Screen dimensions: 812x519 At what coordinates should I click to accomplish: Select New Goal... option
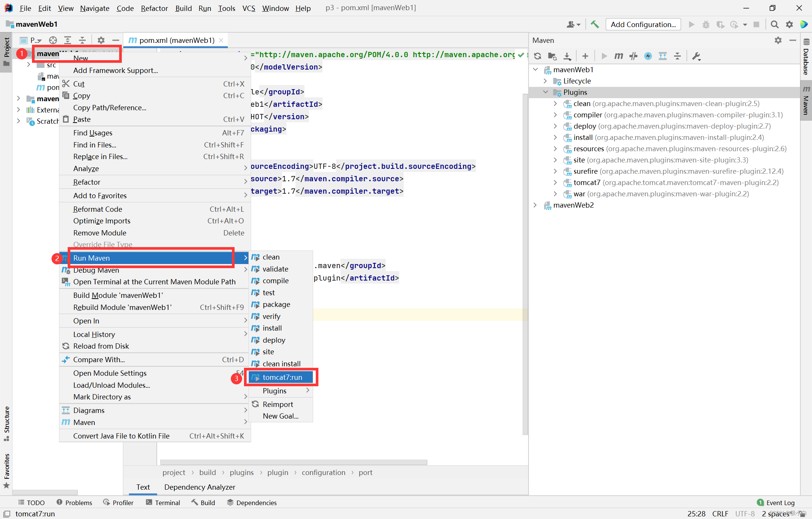pyautogui.click(x=281, y=416)
